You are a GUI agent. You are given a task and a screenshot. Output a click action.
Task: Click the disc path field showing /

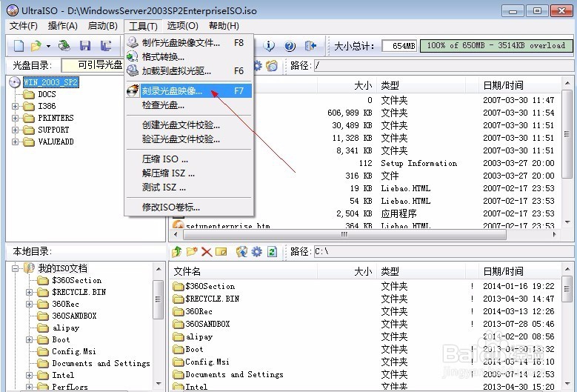click(x=444, y=66)
